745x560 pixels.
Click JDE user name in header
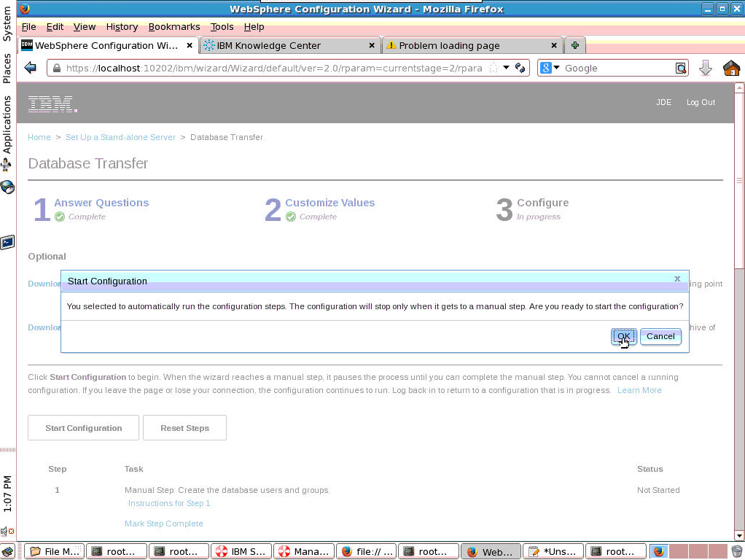point(663,102)
